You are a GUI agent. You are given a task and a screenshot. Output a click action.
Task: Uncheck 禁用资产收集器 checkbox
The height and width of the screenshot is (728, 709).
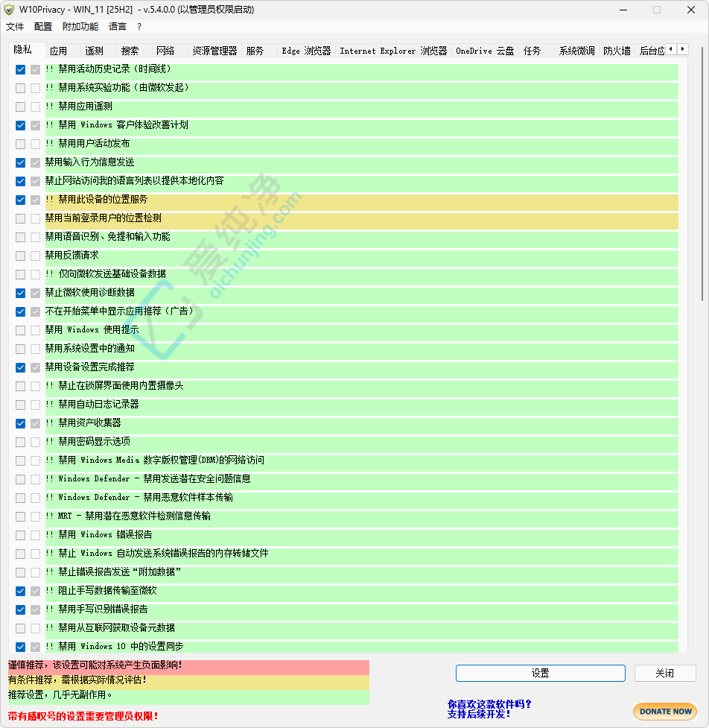coord(20,423)
